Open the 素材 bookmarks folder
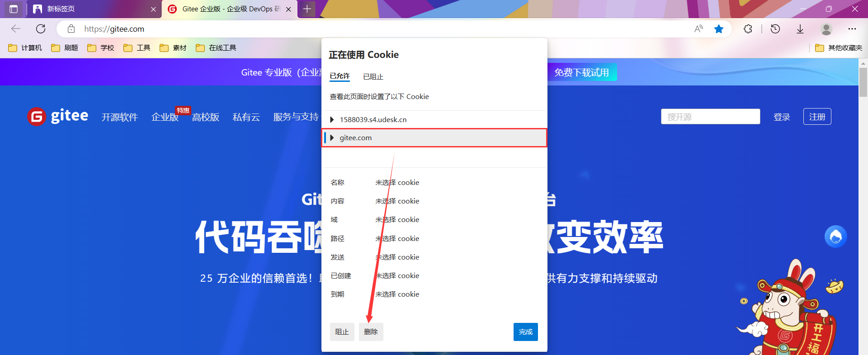868x355 pixels. click(x=173, y=48)
